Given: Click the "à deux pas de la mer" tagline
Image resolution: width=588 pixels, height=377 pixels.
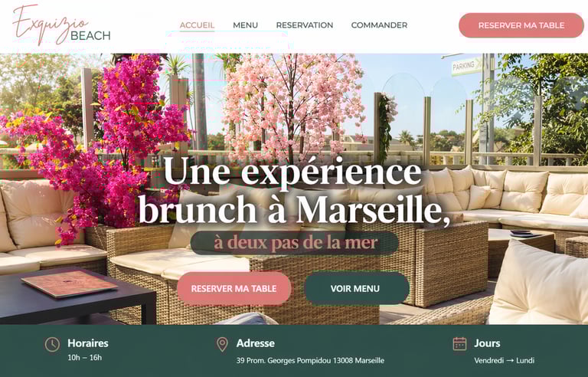Looking at the screenshot, I should coord(295,243).
